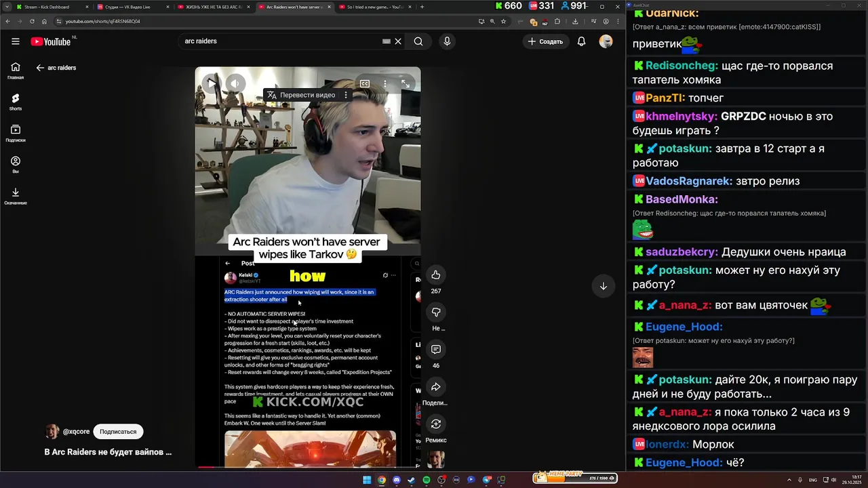
Task: Open the Short's three-dot more options
Action: 385,83
